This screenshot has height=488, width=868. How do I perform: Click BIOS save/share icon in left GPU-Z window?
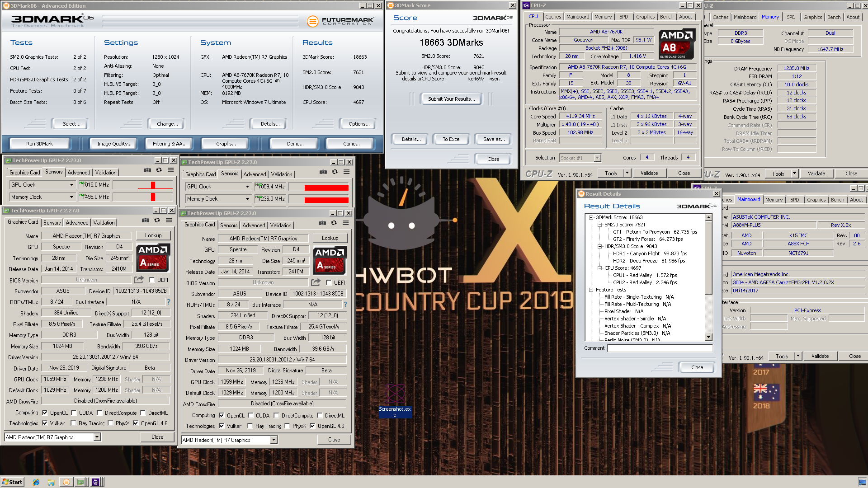click(x=139, y=280)
